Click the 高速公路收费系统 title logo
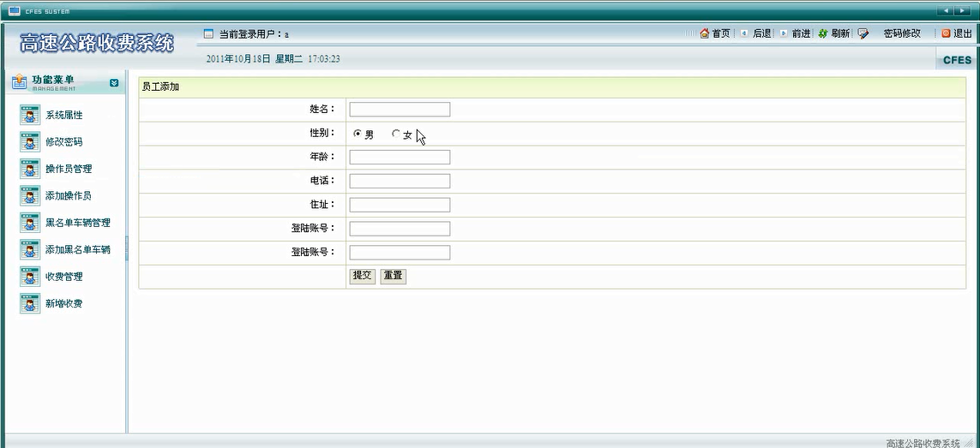Viewport: 980px width, 448px height. point(98,43)
